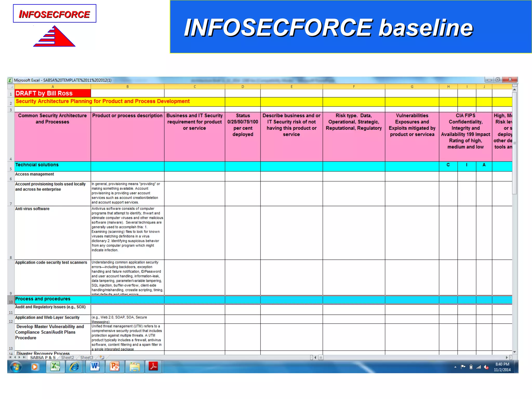Check battery status tray icon
532x399 pixels.
click(x=471, y=367)
